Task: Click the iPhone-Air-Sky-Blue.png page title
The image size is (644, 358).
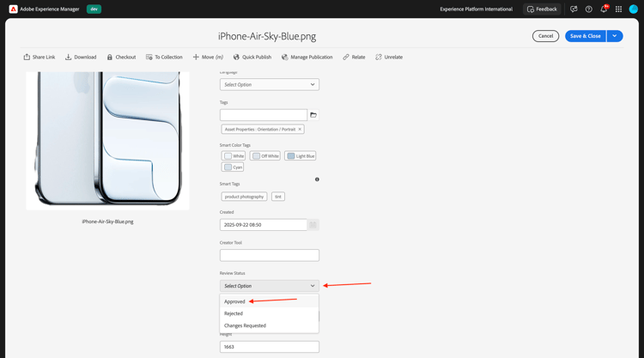Action: click(267, 36)
